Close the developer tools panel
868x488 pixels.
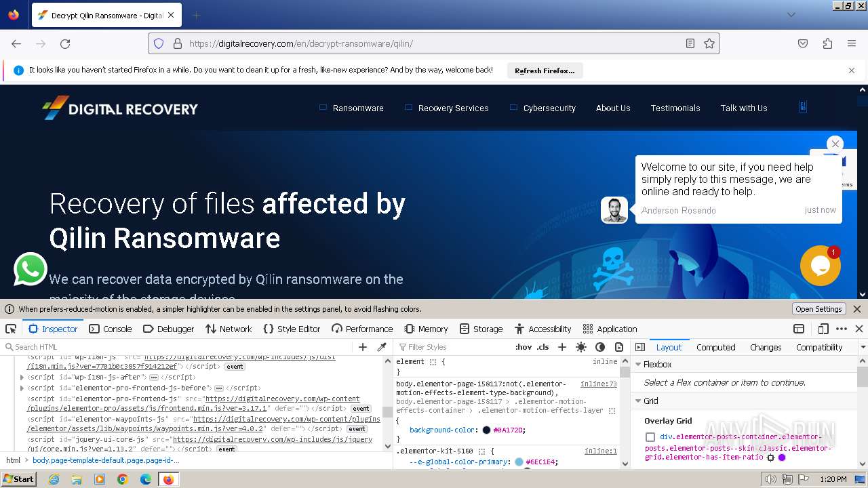859,329
